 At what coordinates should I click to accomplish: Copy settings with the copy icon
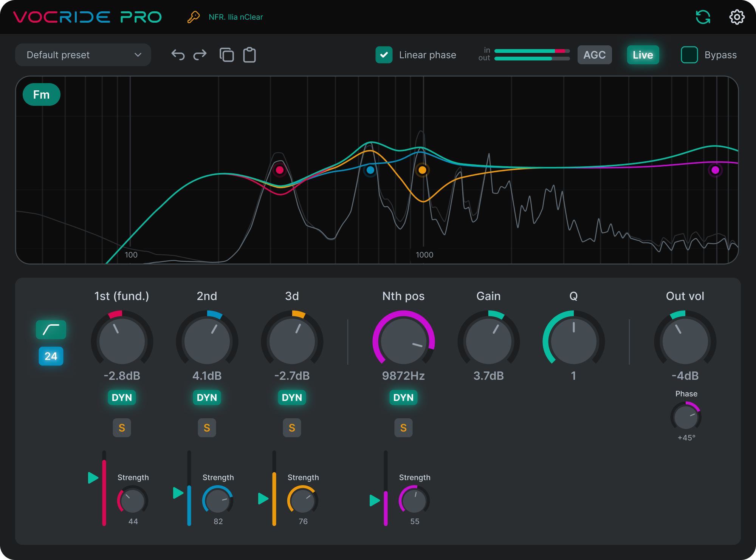(x=226, y=55)
